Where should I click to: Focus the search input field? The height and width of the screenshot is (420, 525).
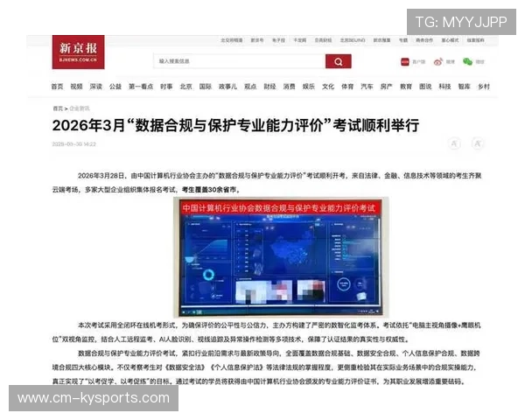point(240,61)
